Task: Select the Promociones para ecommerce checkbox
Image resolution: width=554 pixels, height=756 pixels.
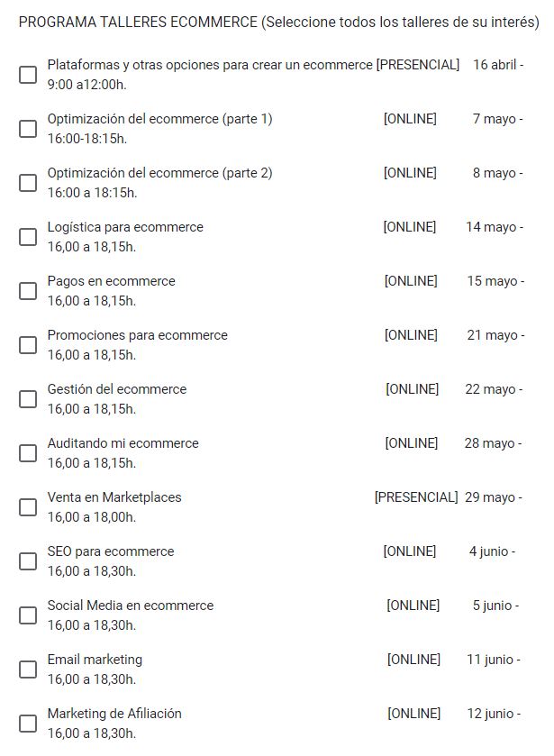Action: [x=28, y=345]
